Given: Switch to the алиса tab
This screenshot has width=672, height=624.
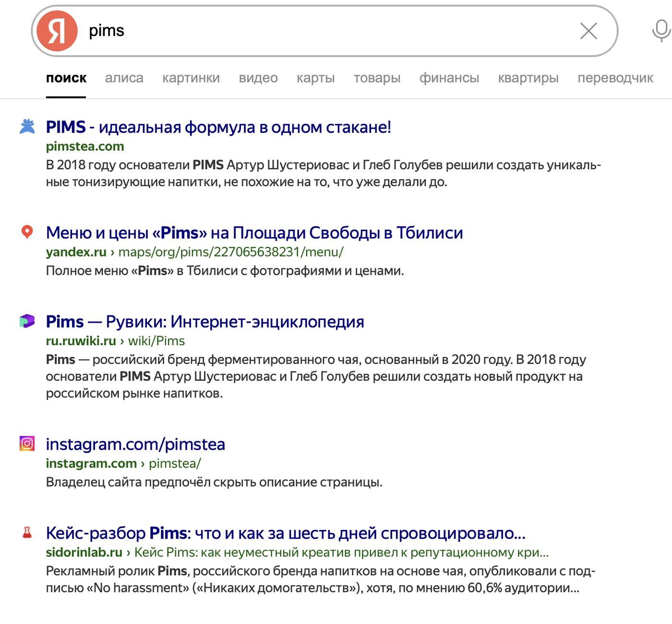Looking at the screenshot, I should pyautogui.click(x=124, y=78).
